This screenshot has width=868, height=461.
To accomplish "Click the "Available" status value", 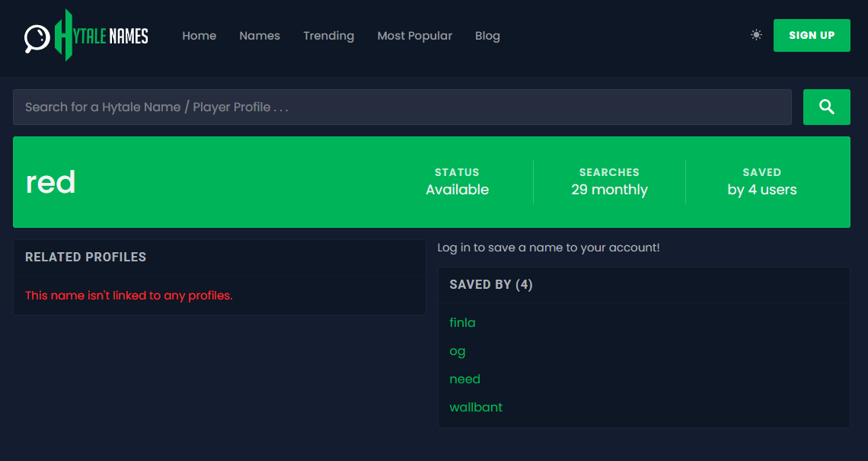I will (x=458, y=190).
